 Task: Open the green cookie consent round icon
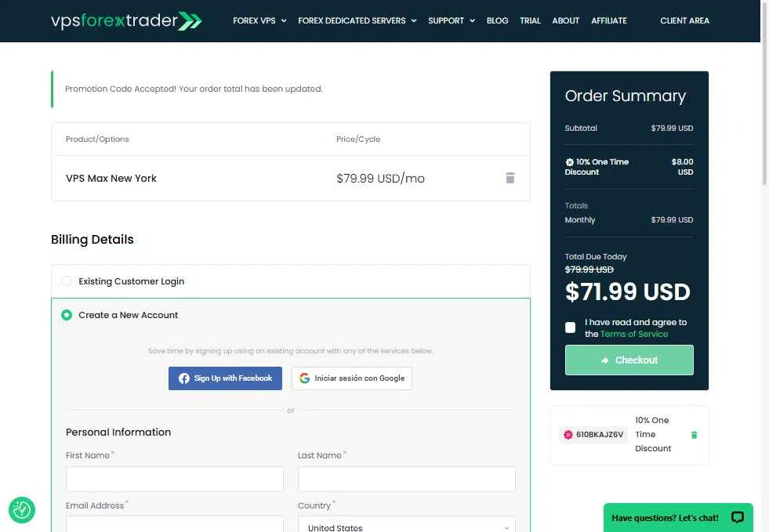click(22, 510)
